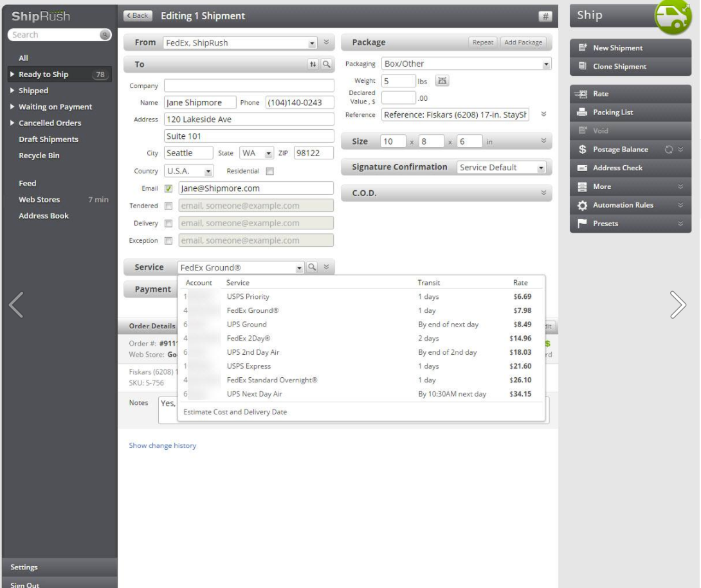Click the Repeat package button

[483, 42]
